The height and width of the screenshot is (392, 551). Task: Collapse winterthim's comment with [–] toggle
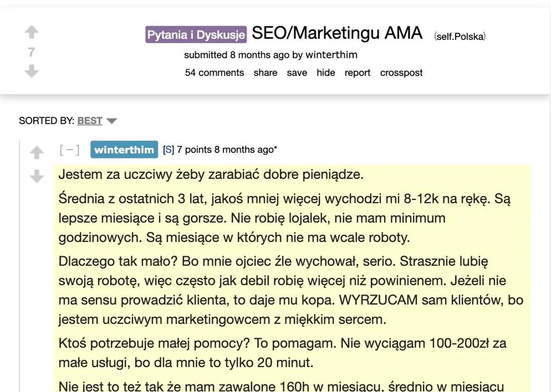[x=69, y=150]
